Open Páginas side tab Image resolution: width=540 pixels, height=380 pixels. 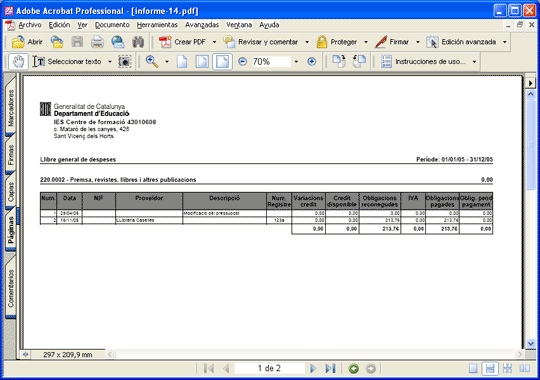click(x=11, y=230)
